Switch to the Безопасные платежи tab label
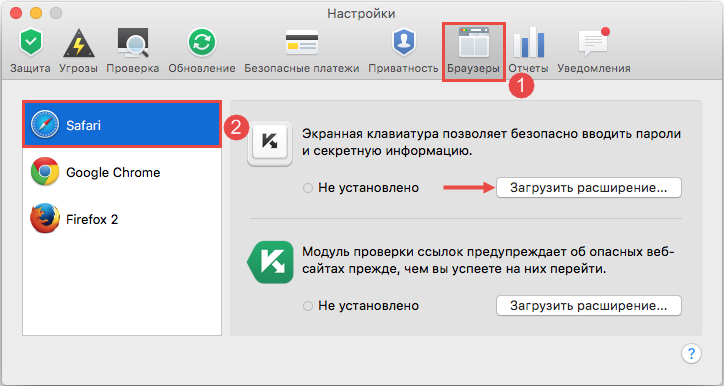 click(x=302, y=68)
